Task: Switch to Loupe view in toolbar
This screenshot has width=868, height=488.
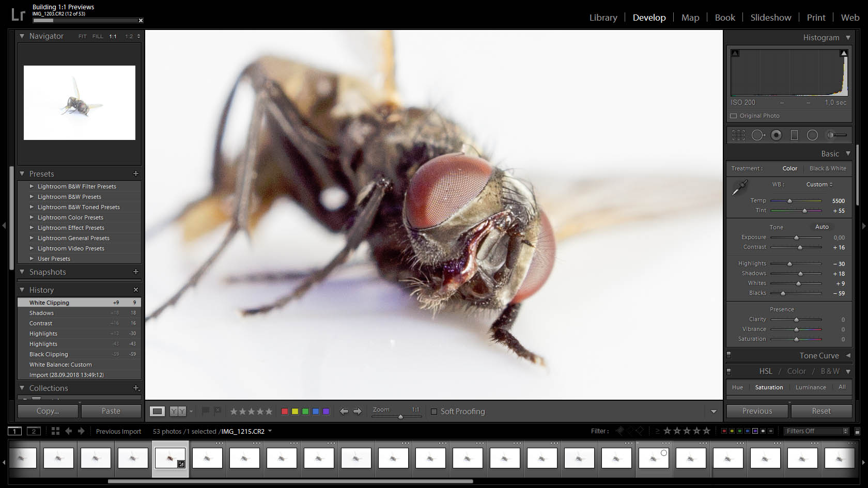Action: coord(158,412)
